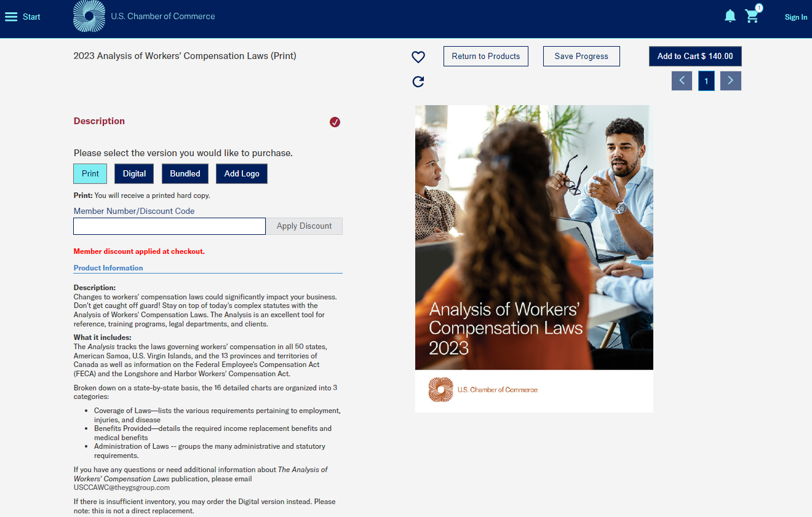
Task: Go to previous page with left chevron
Action: 682,81
